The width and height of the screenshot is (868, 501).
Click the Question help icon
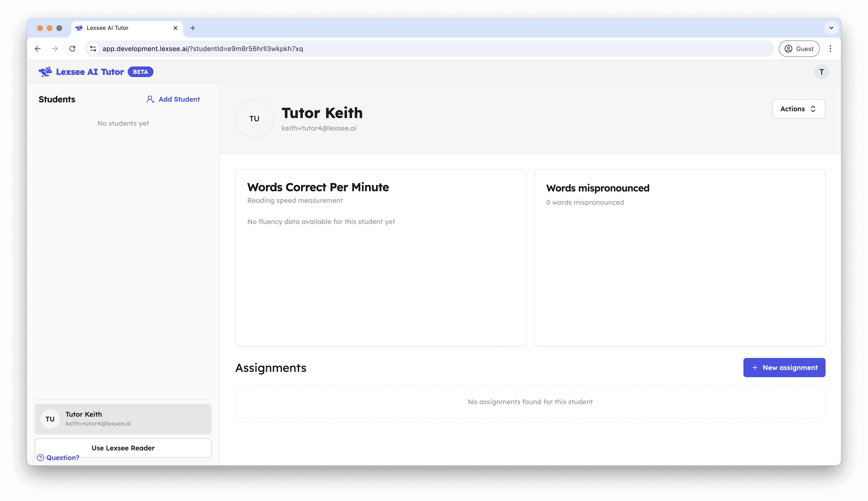pos(41,457)
